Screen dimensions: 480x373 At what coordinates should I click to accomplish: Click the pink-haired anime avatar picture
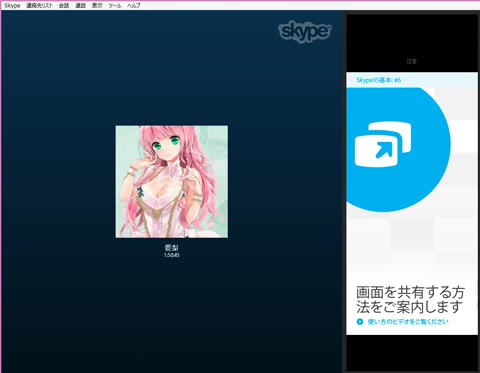click(172, 182)
